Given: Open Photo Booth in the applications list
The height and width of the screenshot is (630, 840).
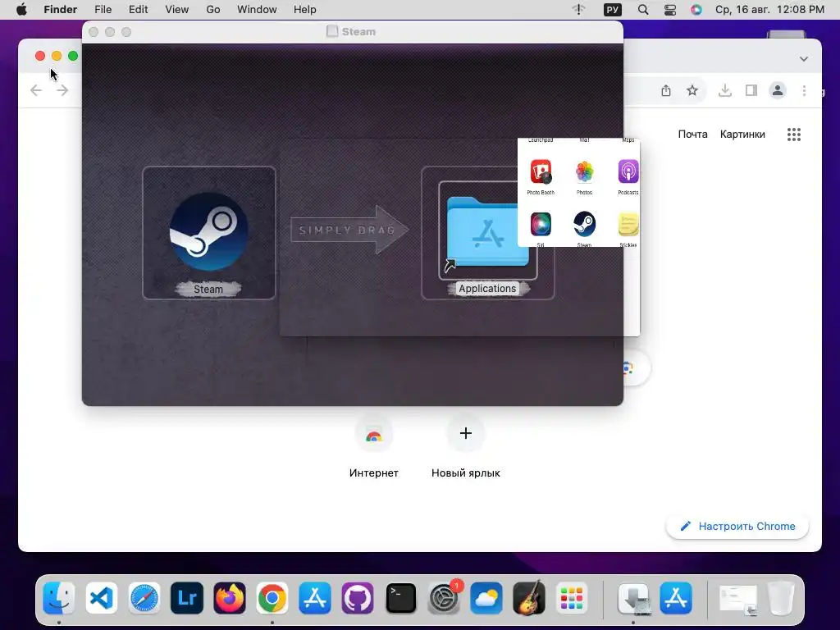Looking at the screenshot, I should point(541,171).
